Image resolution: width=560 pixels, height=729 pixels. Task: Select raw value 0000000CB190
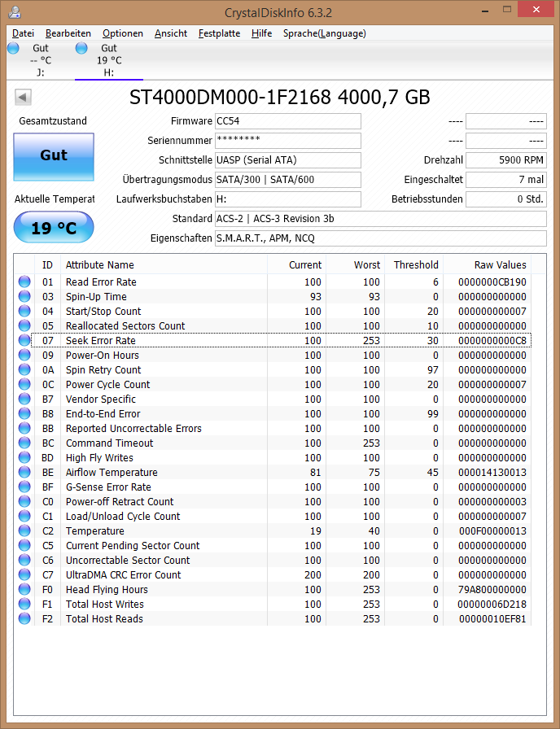(492, 282)
